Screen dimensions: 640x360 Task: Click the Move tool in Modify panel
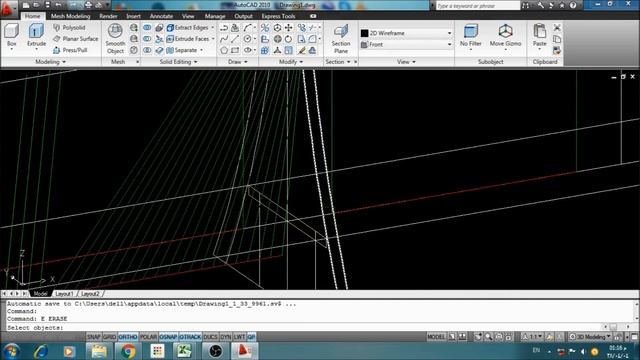pyautogui.click(x=289, y=28)
